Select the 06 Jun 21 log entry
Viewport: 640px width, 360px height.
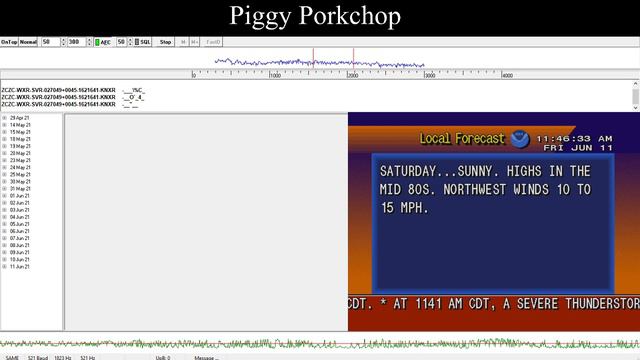[x=20, y=231]
